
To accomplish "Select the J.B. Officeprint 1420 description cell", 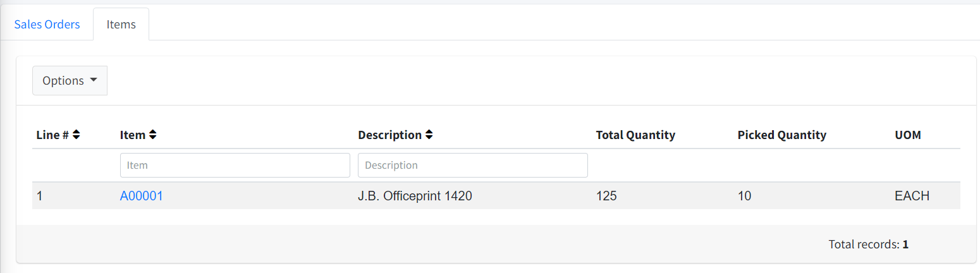I will tap(415, 196).
